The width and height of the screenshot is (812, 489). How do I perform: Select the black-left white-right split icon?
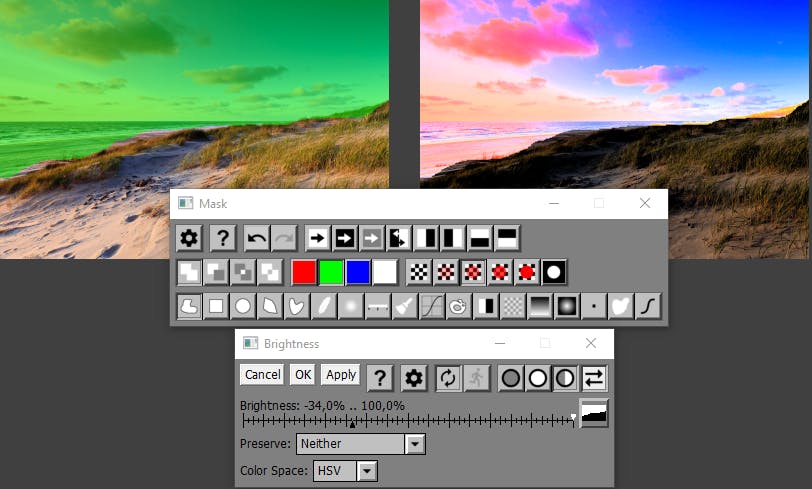453,238
